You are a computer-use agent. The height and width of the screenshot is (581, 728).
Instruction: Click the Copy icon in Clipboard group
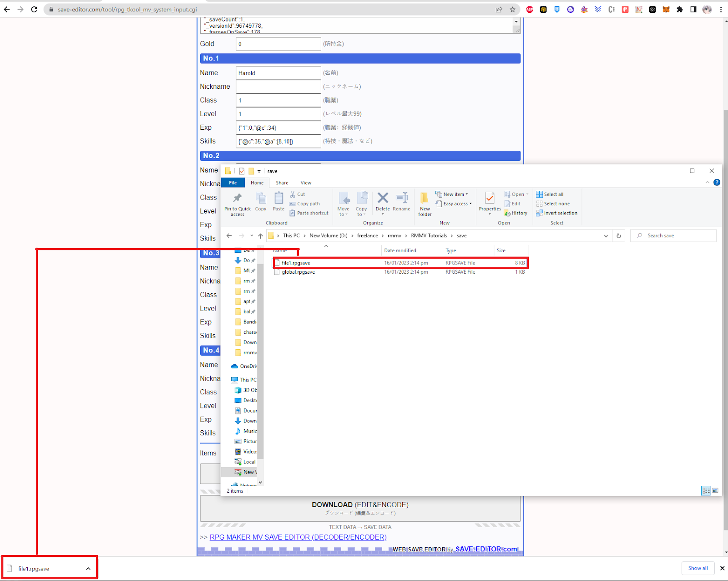261,198
